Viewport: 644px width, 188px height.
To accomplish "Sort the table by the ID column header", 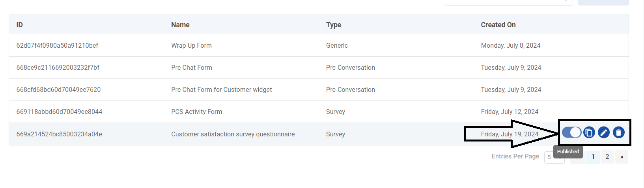I will (x=20, y=25).
